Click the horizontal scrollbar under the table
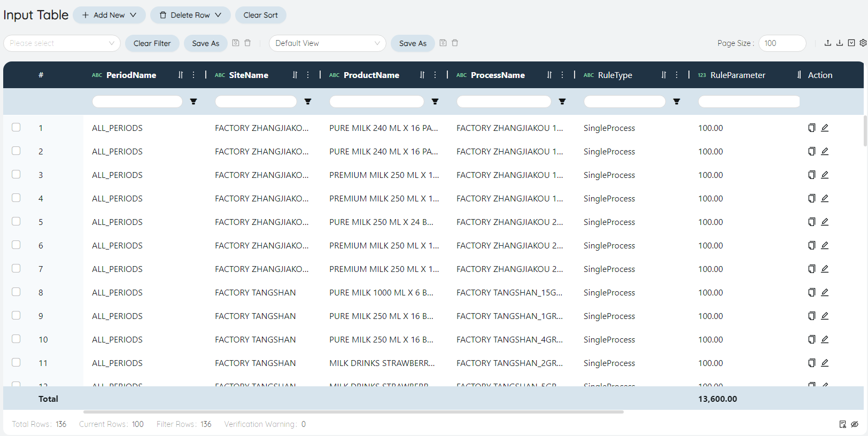 (x=353, y=412)
